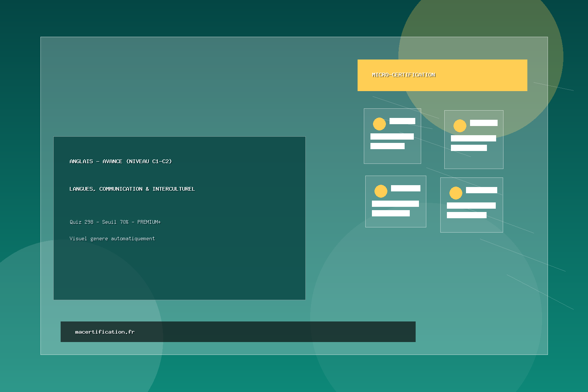This screenshot has width=588, height=392.
Task: Click the middle white line in the bottom-right card
Action: coord(471,206)
